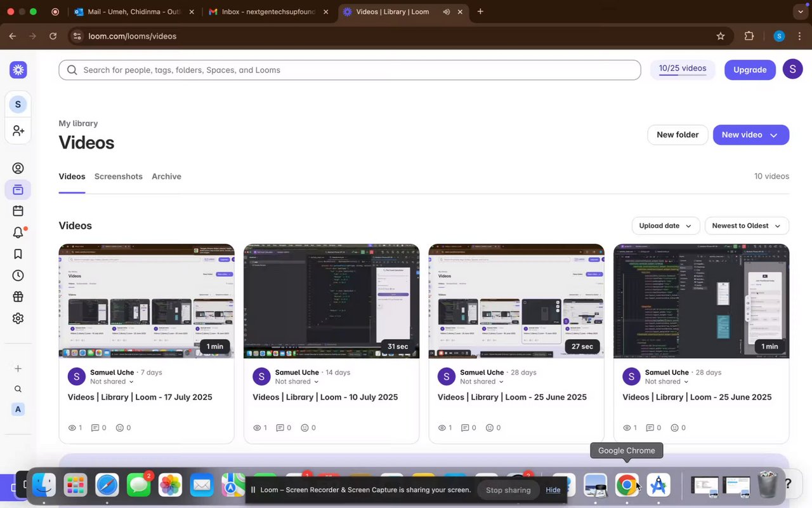Add a reaction to the first 25 June video
Screen dimensions: 812x508
coord(494,428)
